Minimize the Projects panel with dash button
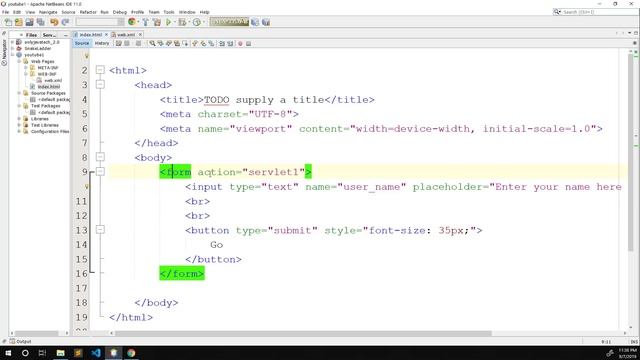Screen dimensions: 640x360 [x=66, y=35]
